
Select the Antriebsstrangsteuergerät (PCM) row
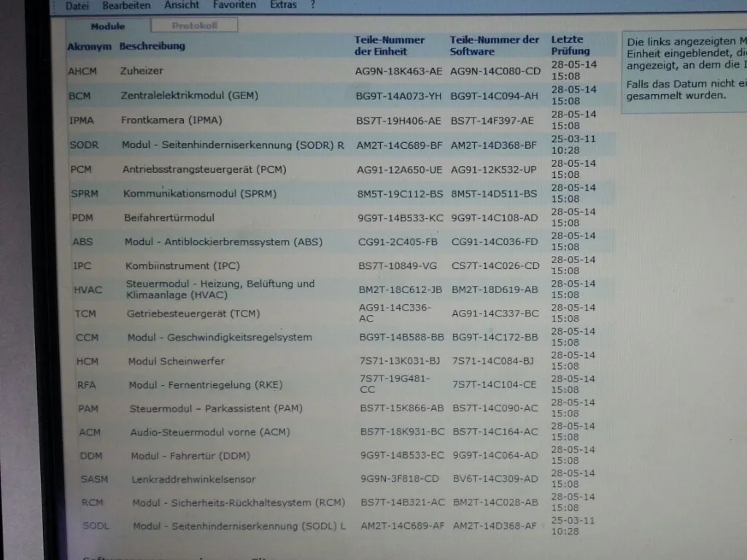click(x=204, y=169)
